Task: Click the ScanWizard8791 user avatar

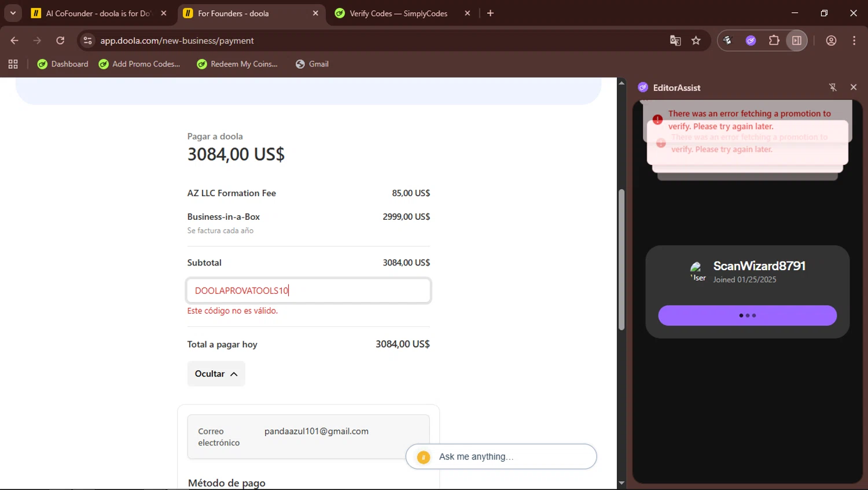Action: pyautogui.click(x=698, y=271)
